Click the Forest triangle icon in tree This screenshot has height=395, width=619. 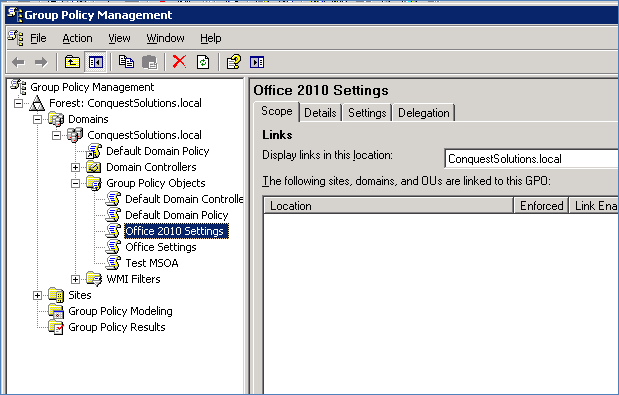coord(37,103)
